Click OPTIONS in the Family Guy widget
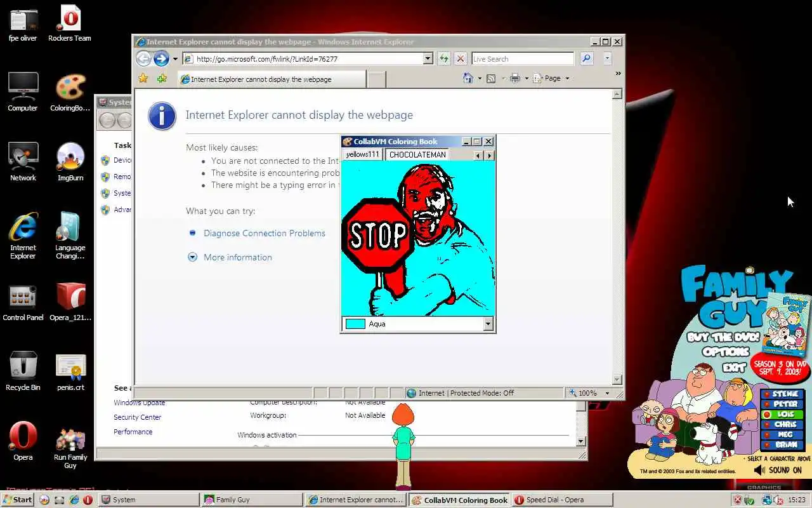 (726, 351)
